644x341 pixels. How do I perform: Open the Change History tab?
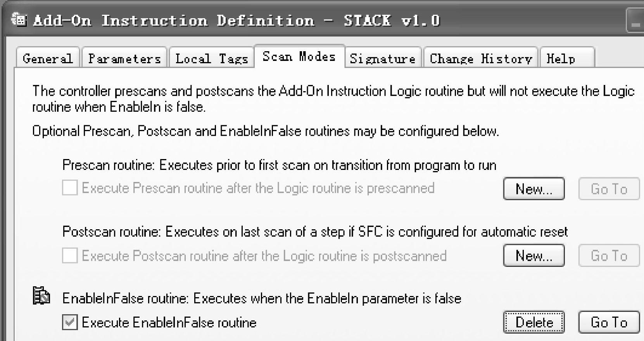pos(480,58)
